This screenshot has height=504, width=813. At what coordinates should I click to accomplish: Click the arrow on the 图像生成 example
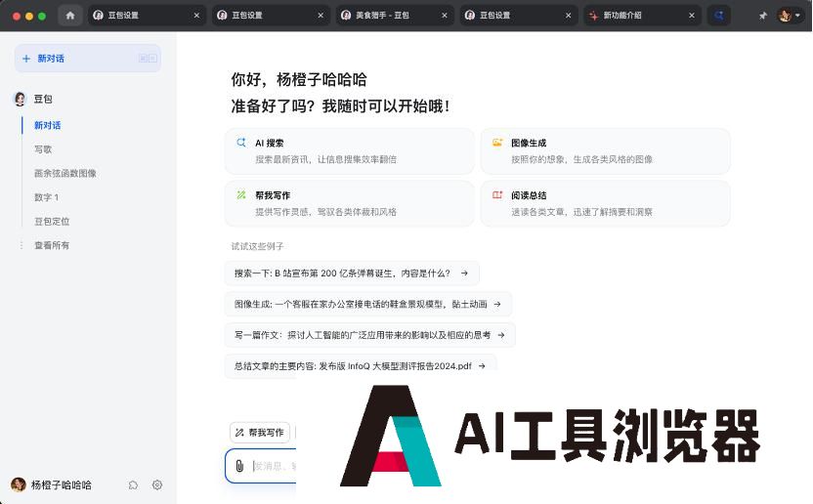point(497,304)
